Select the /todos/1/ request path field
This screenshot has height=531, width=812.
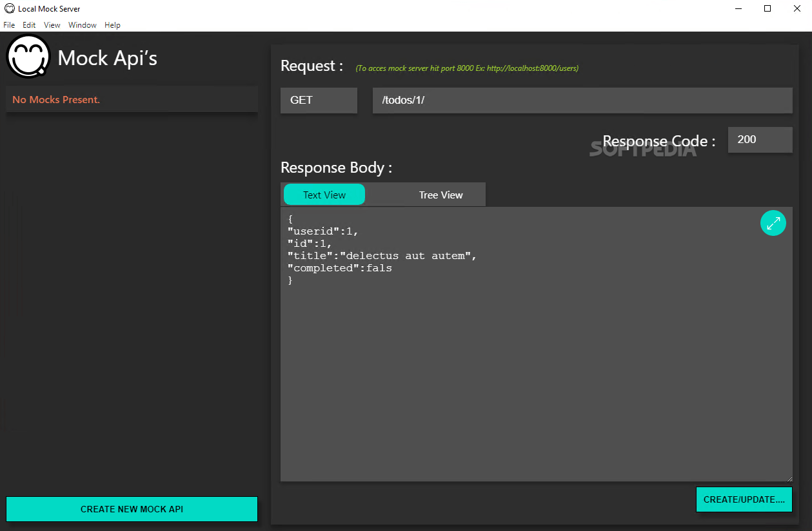coord(582,100)
